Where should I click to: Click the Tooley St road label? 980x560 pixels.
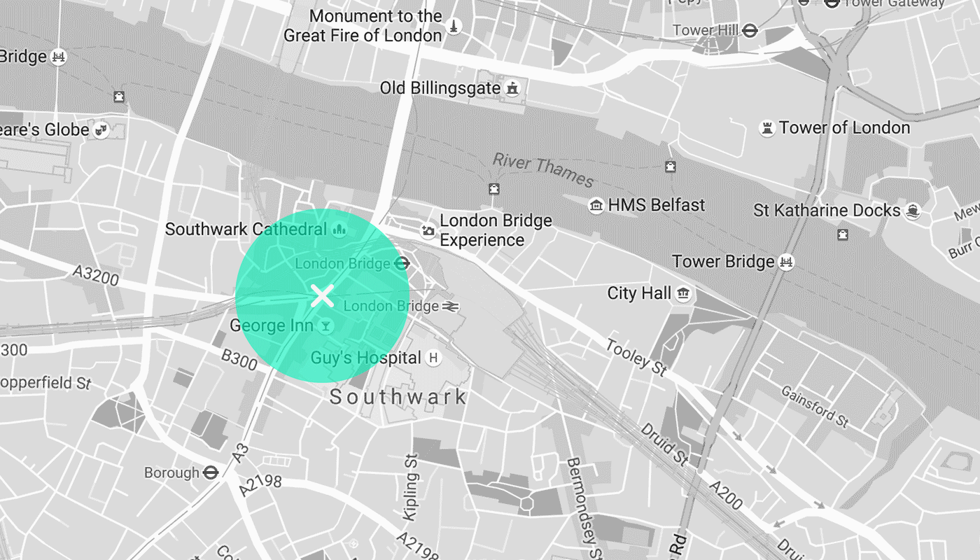point(636,358)
